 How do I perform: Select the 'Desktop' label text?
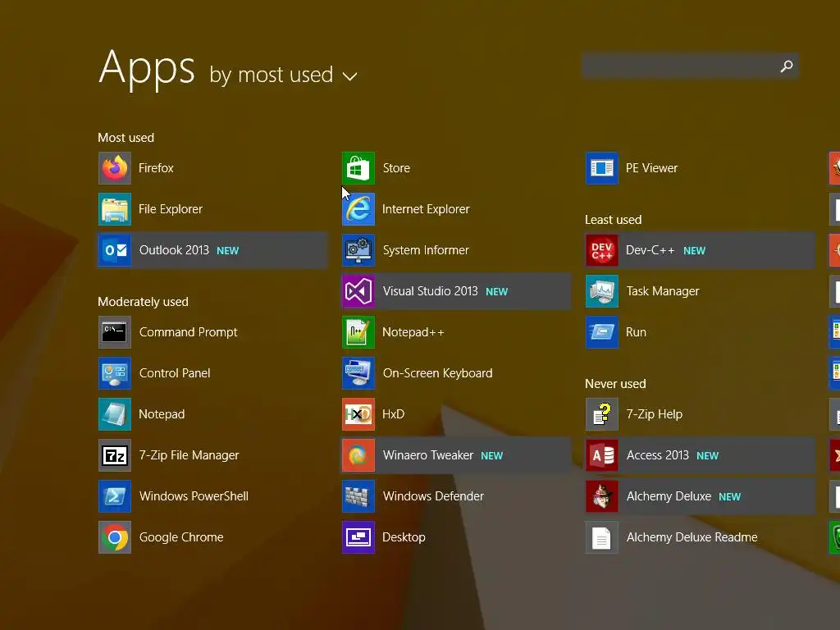pyautogui.click(x=404, y=537)
